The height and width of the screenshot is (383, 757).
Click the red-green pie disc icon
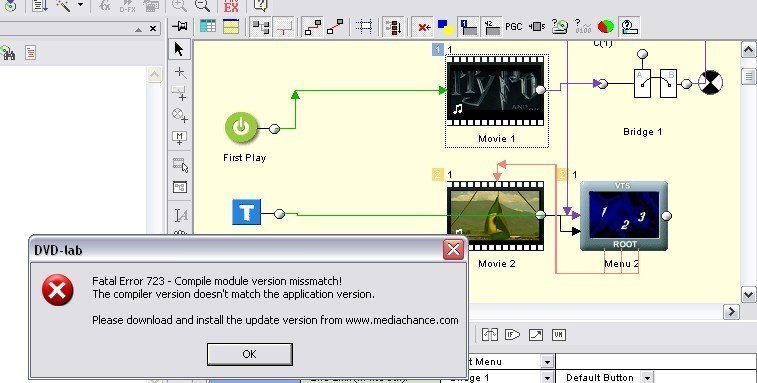pos(605,27)
